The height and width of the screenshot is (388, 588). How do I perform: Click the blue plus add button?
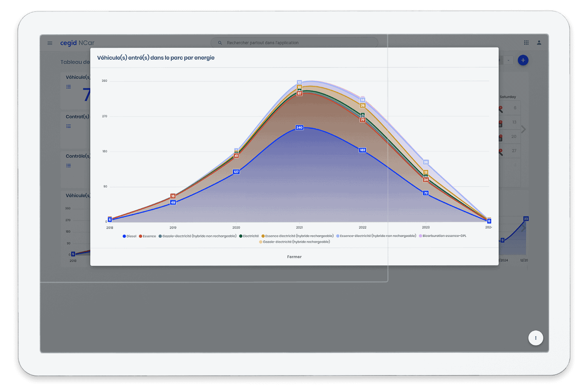point(523,60)
